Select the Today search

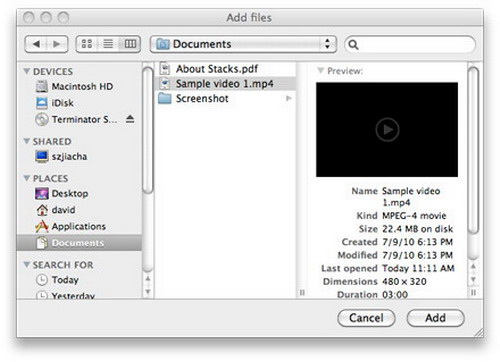[x=79, y=280]
